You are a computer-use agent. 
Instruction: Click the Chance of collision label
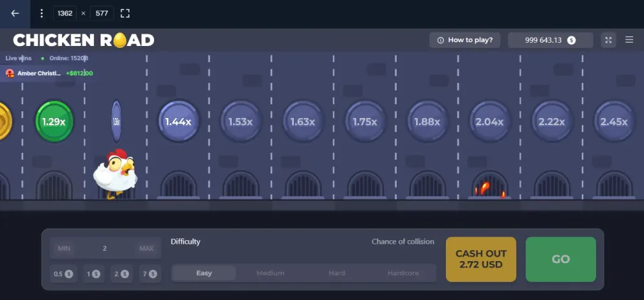tap(403, 242)
